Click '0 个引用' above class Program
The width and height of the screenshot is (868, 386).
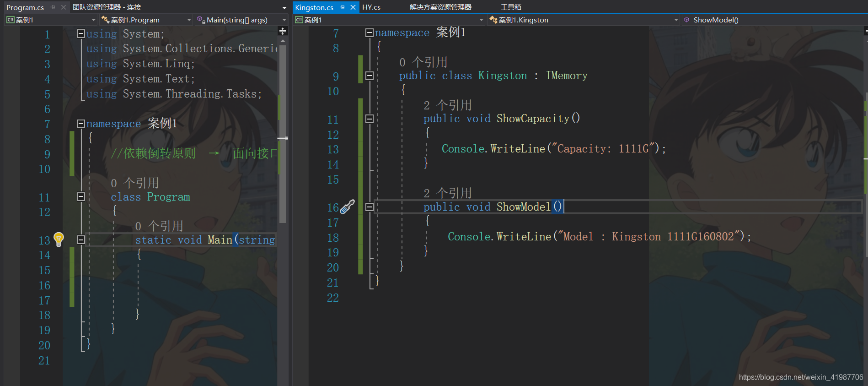tap(134, 183)
